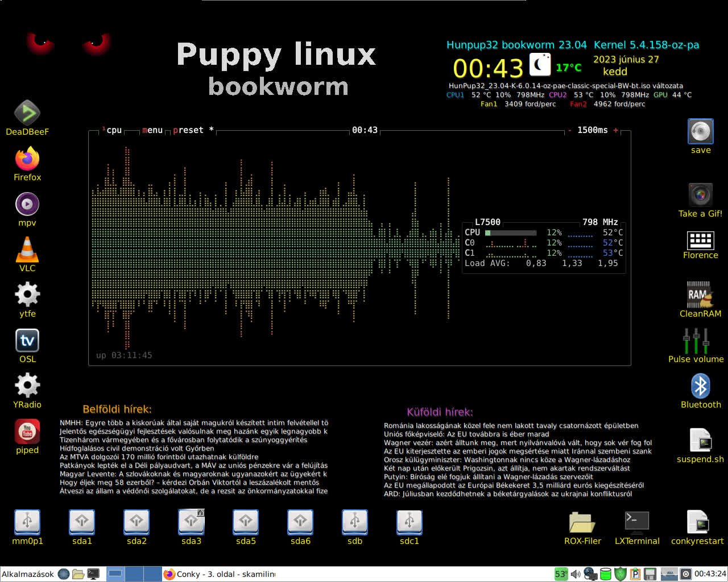Activate the Conky Firefox window in taskbar
The image size is (728, 582).
220,574
